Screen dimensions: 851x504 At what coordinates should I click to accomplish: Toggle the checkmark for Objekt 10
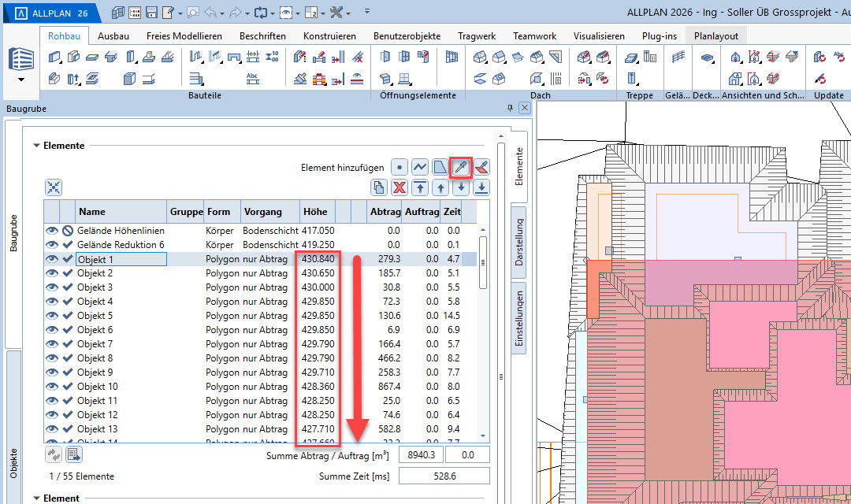coord(68,387)
